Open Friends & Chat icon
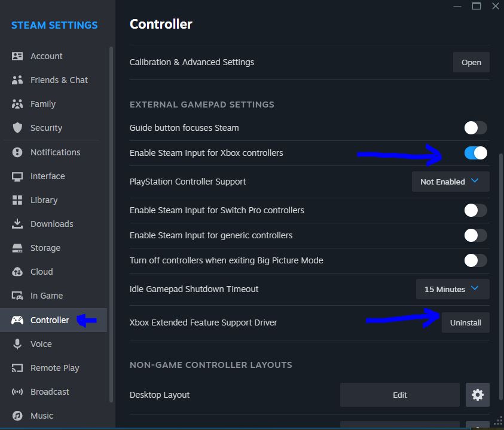The height and width of the screenshot is (430, 504). coord(17,80)
